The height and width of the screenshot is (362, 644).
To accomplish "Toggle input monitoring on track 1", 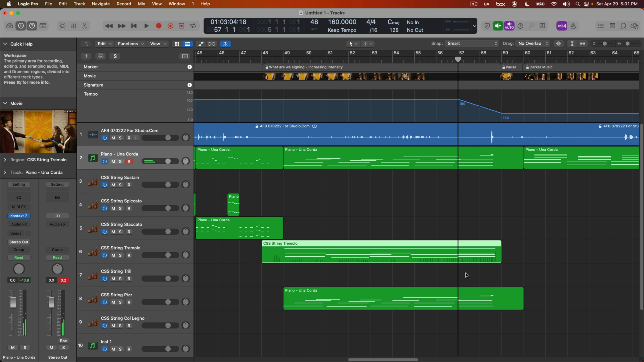I will pyautogui.click(x=136, y=138).
